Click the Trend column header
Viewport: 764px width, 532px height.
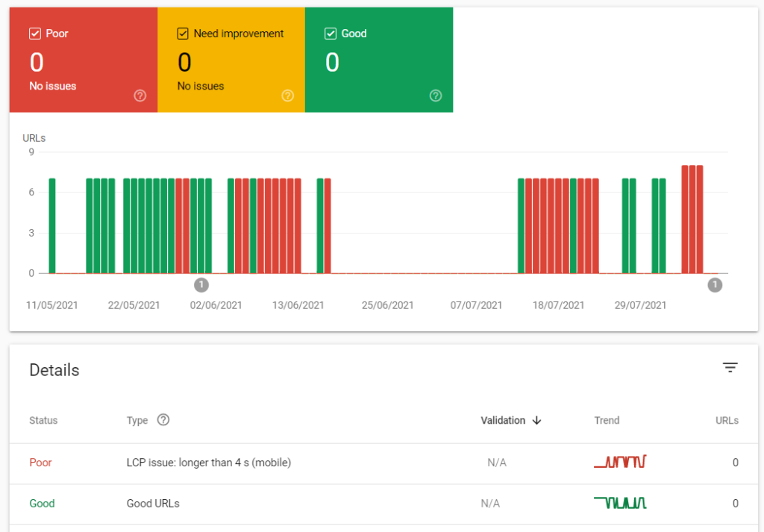607,420
